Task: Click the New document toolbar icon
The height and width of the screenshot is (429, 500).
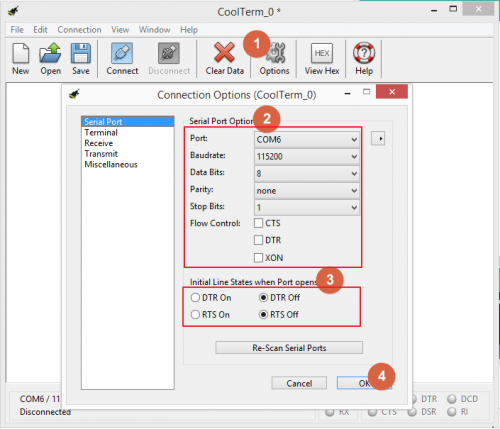Action: pos(21,53)
